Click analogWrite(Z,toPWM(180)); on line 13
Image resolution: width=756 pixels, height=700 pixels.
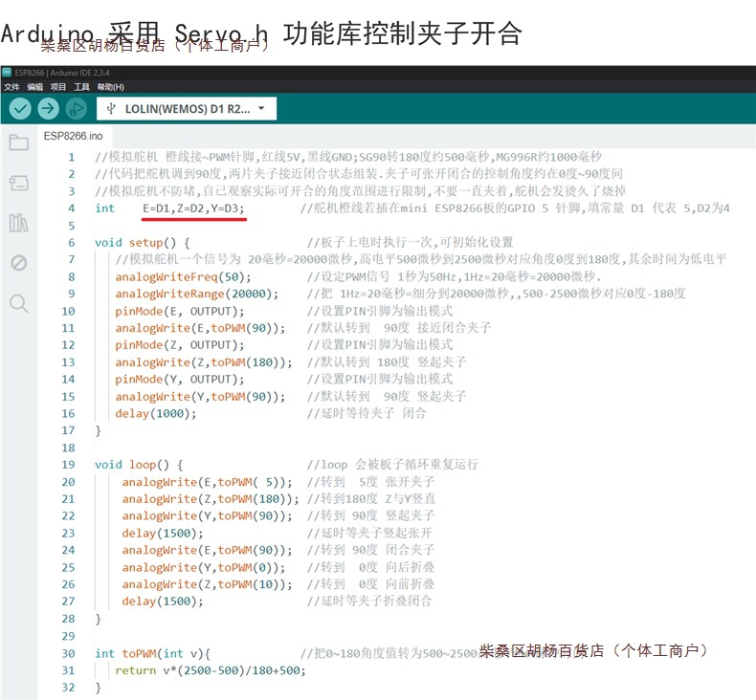[x=204, y=362]
